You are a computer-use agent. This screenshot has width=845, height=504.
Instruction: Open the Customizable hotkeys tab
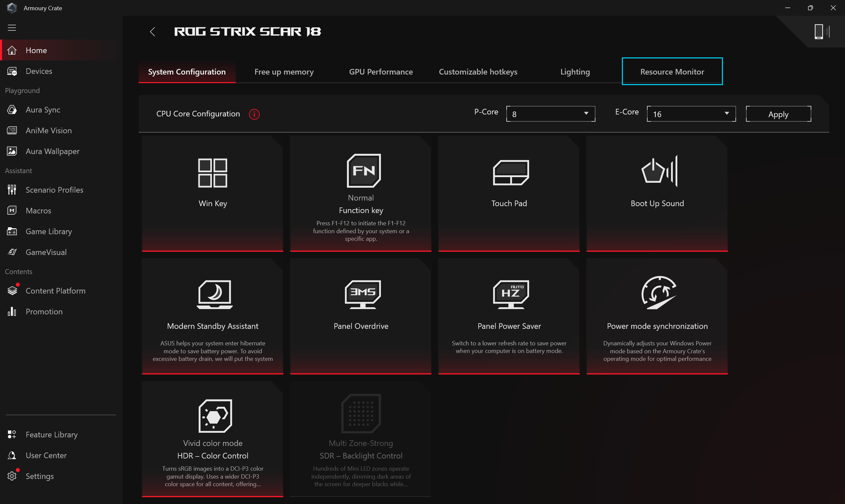click(478, 72)
